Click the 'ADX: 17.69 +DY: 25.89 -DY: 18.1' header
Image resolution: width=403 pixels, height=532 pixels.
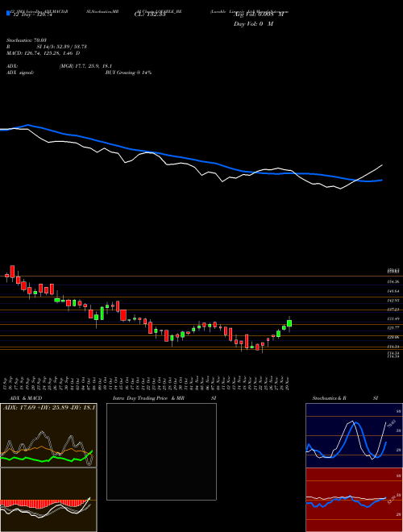pos(49,407)
